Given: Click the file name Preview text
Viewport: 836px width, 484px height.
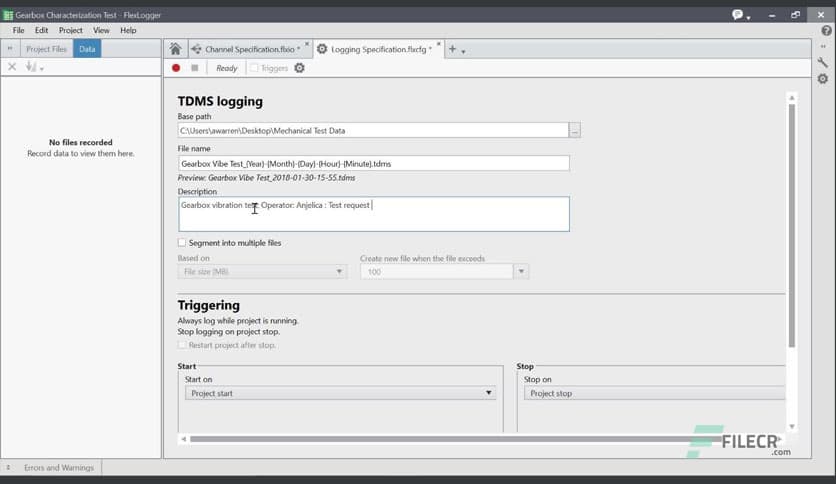Looking at the screenshot, I should (266, 178).
